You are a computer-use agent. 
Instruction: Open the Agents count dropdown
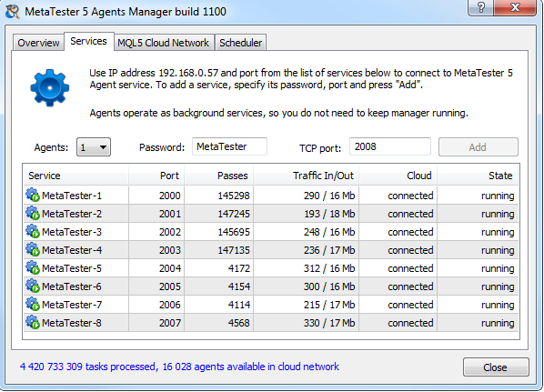(94, 147)
